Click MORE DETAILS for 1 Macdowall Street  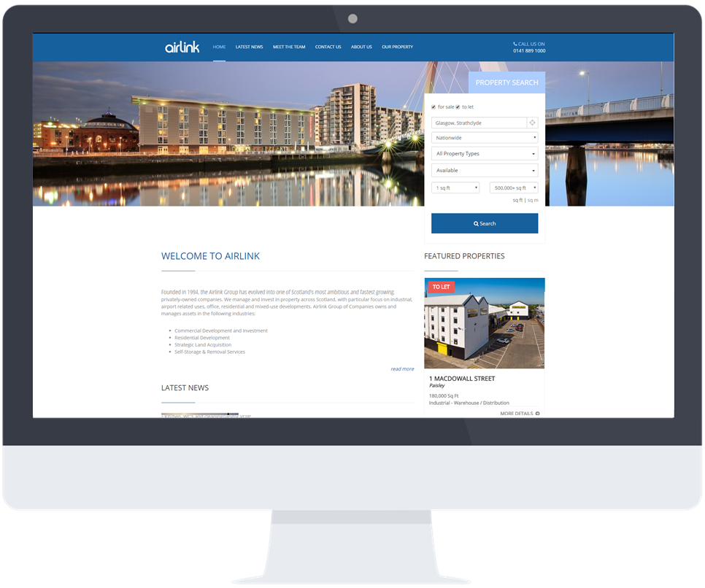(x=517, y=413)
